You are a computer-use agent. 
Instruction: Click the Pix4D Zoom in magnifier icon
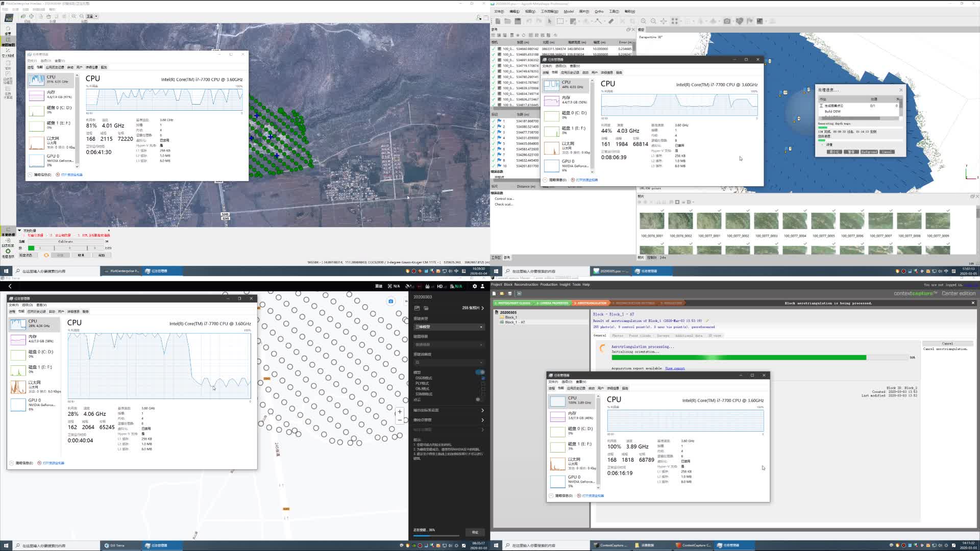(74, 16)
